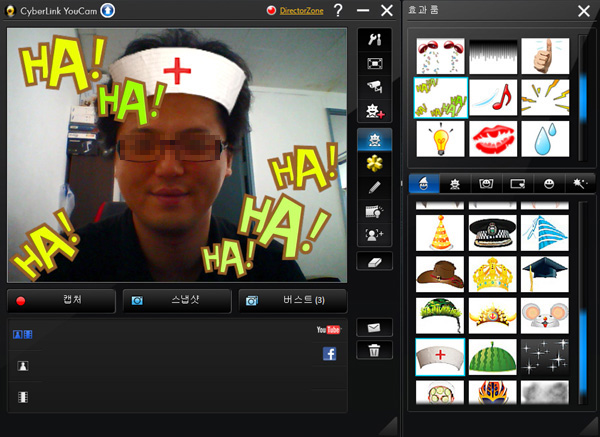
Task: Switch to the hats accessory tab
Action: (424, 184)
